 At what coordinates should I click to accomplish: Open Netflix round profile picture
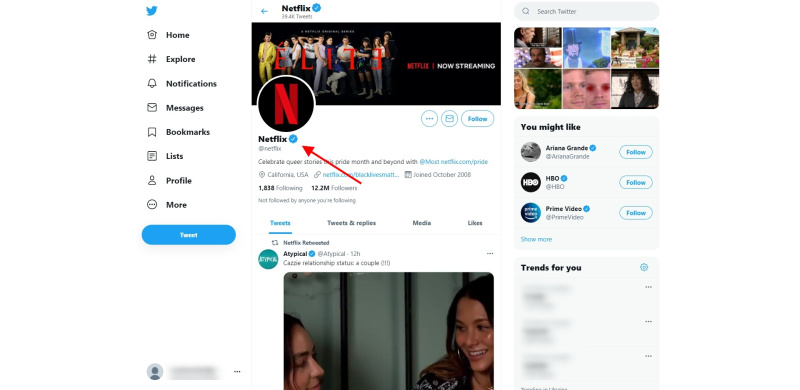pos(286,104)
